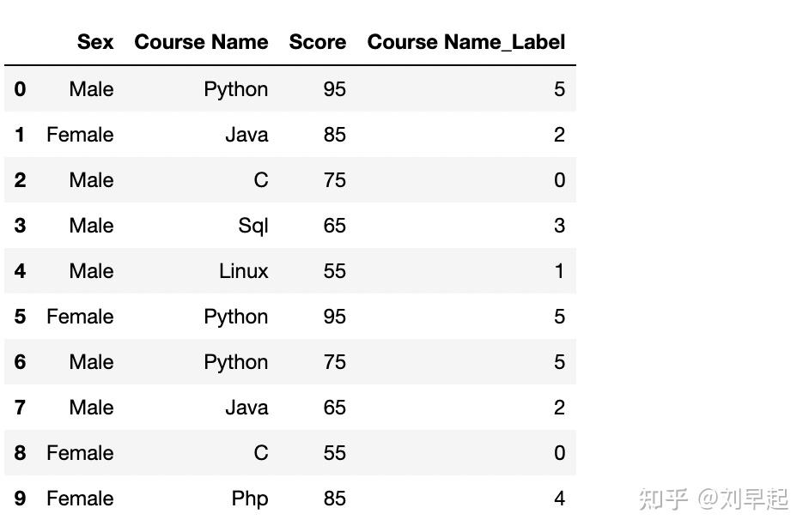Select Python cell in row 6
This screenshot has width=809, height=532.
pyautogui.click(x=235, y=362)
